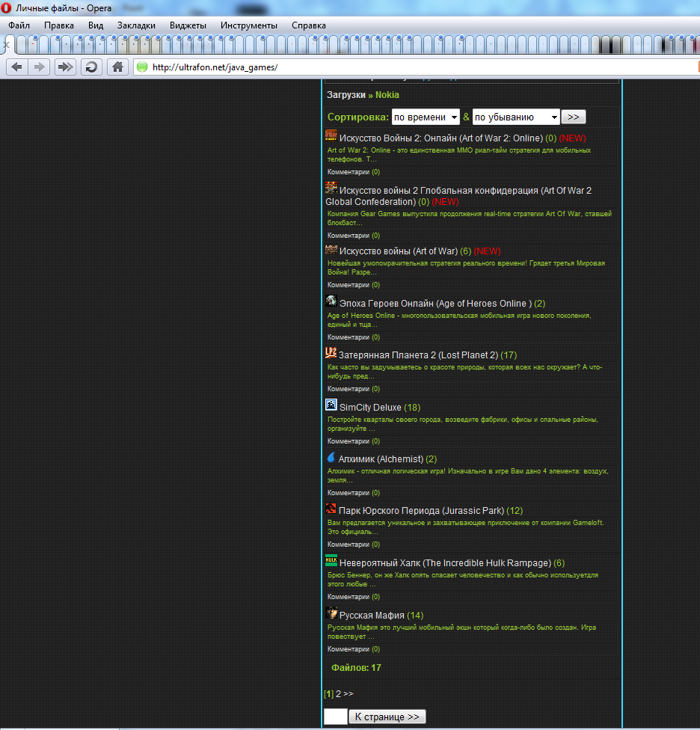This screenshot has height=730, width=700.
Task: Go to page 2 of results
Action: (x=338, y=694)
